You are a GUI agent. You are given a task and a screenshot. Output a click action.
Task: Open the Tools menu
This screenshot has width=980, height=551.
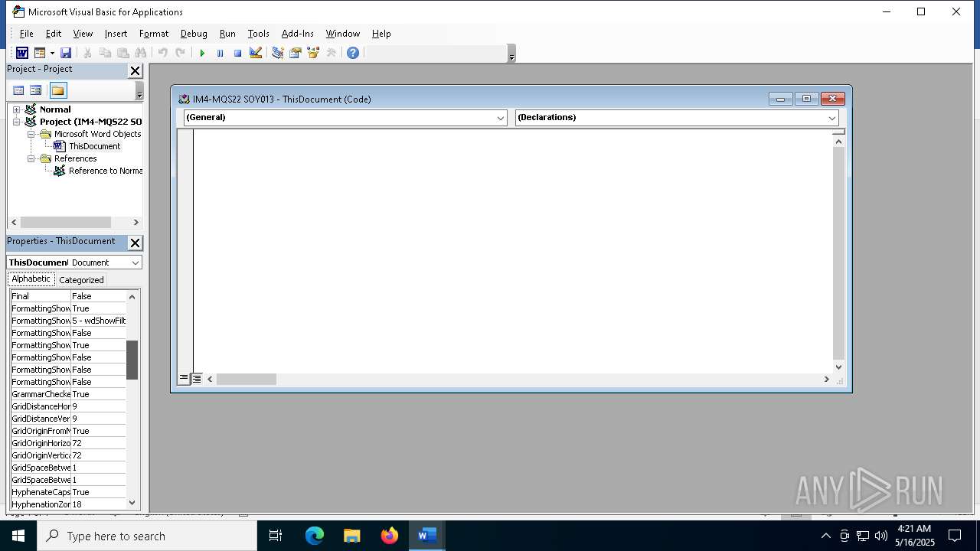[258, 34]
